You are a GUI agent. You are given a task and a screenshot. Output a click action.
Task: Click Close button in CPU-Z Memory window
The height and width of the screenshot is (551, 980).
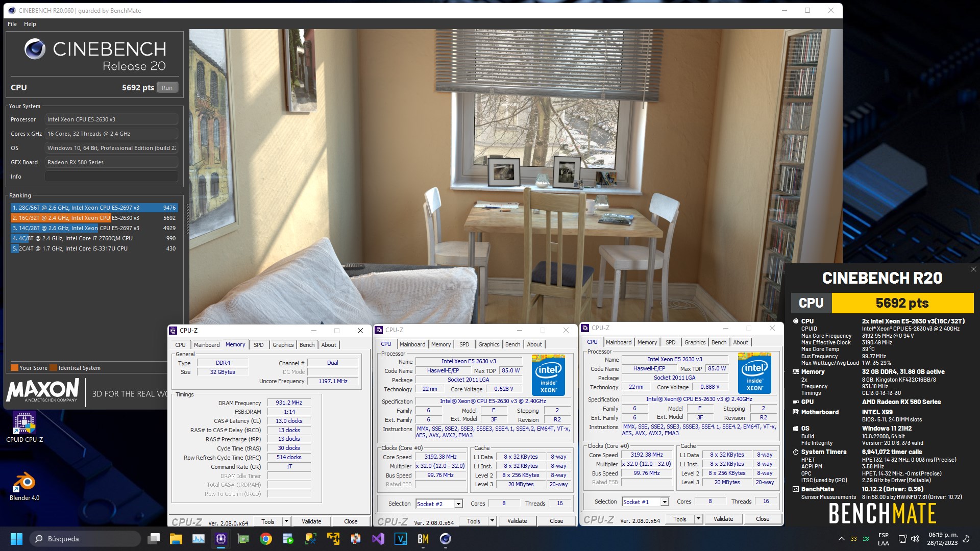pyautogui.click(x=351, y=521)
